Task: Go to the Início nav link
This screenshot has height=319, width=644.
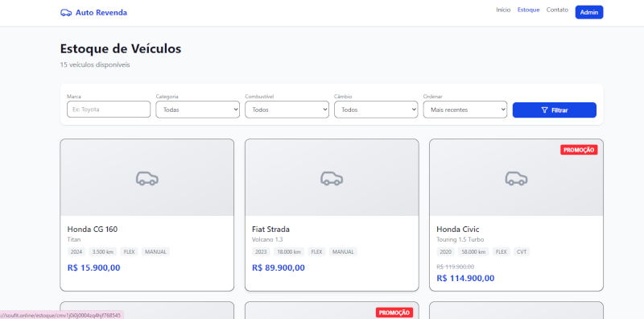Action: pyautogui.click(x=503, y=10)
